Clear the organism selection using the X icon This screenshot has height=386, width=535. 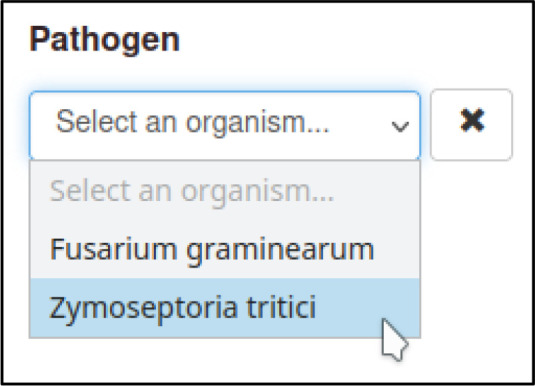click(x=471, y=125)
